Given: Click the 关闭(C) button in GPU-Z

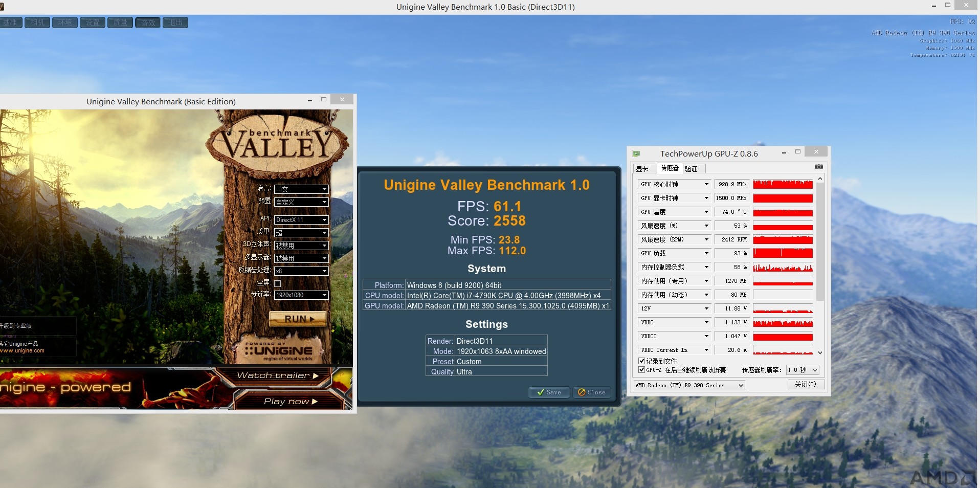Looking at the screenshot, I should coord(806,384).
